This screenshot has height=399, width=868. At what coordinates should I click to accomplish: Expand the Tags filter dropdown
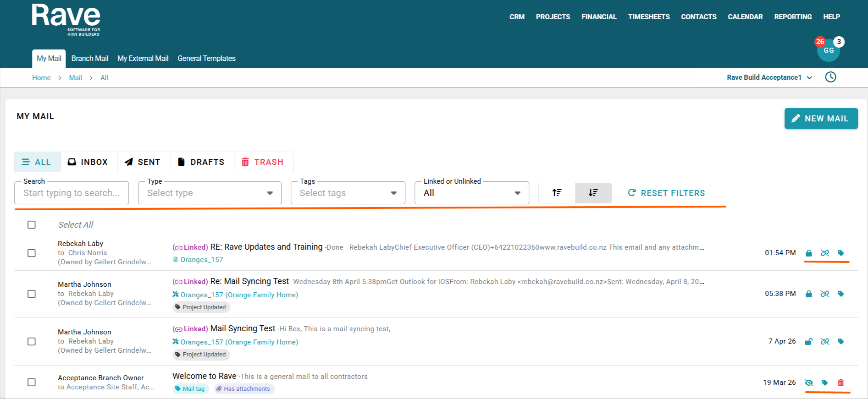coord(348,193)
